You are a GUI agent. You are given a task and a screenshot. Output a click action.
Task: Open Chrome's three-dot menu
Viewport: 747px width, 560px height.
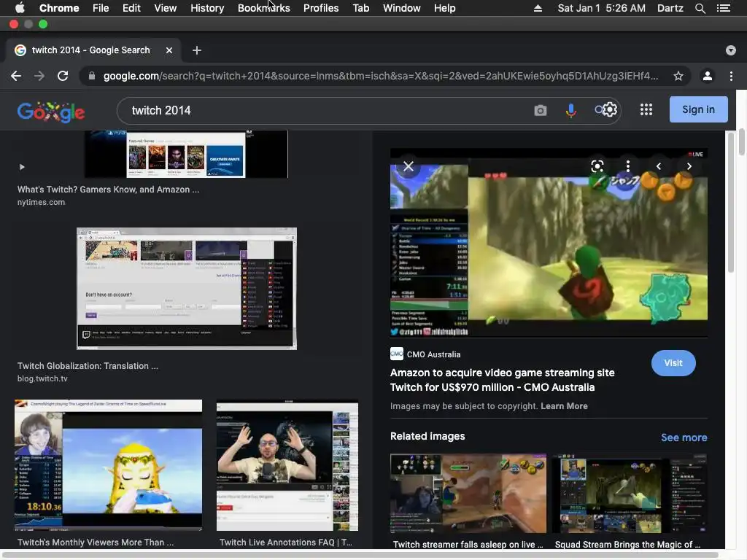[x=731, y=76]
